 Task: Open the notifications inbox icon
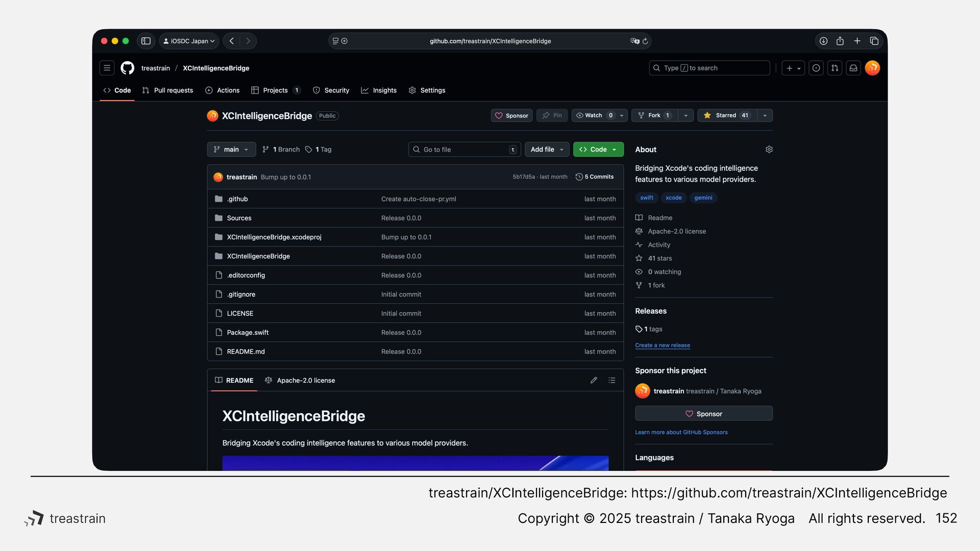coord(853,68)
